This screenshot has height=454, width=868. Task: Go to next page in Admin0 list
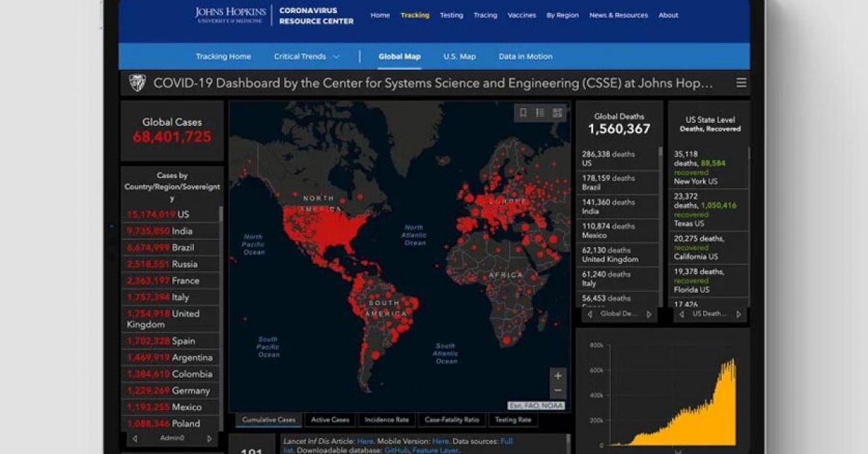point(209,438)
